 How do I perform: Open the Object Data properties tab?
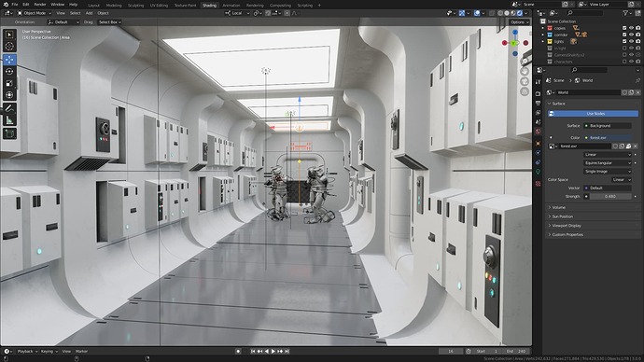click(x=538, y=172)
